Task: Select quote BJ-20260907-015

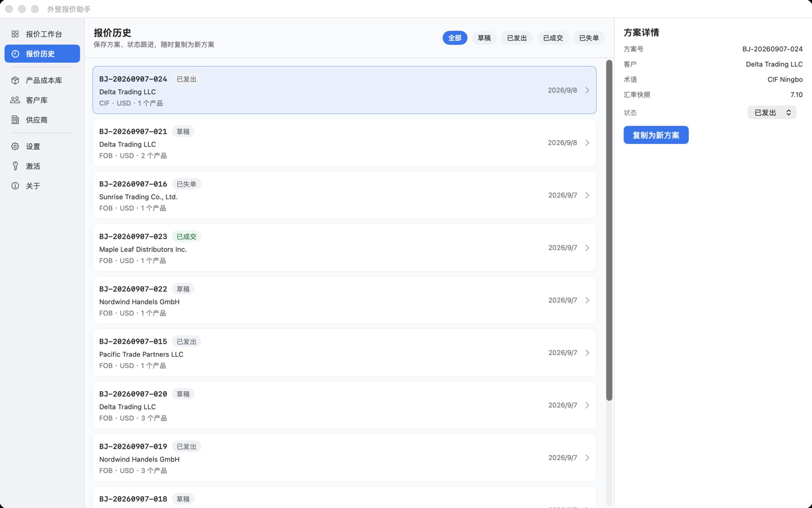Action: click(x=344, y=353)
